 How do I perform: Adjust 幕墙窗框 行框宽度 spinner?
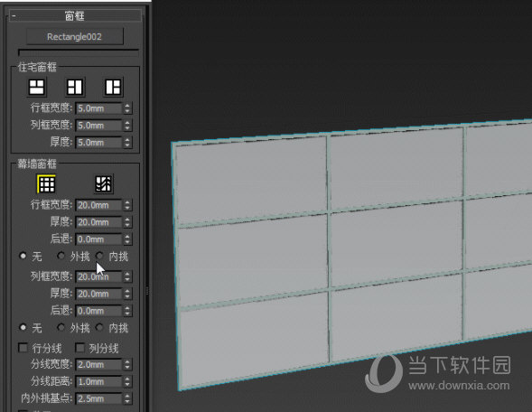tap(127, 205)
